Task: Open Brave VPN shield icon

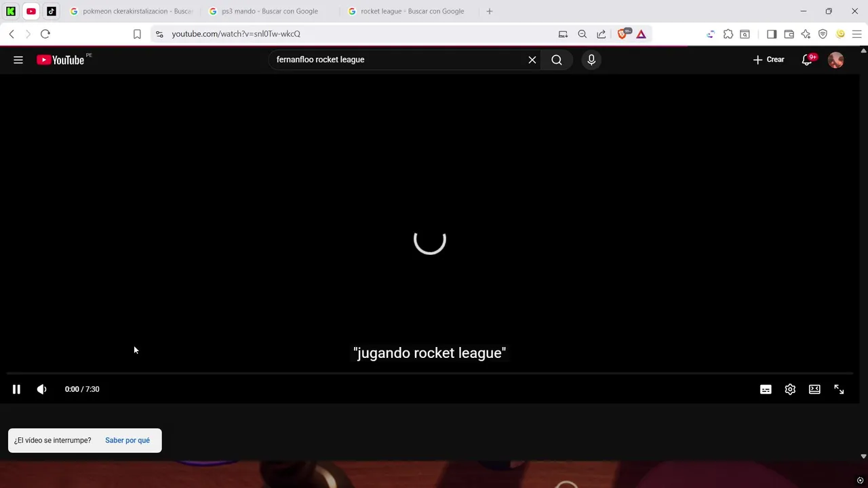Action: [823, 34]
